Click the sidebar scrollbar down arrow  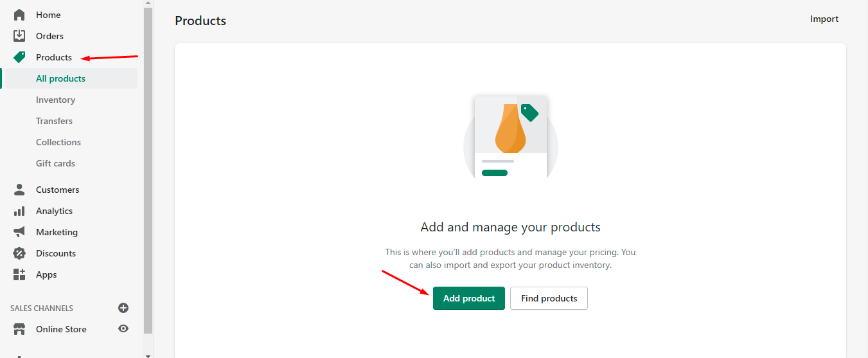point(148,355)
